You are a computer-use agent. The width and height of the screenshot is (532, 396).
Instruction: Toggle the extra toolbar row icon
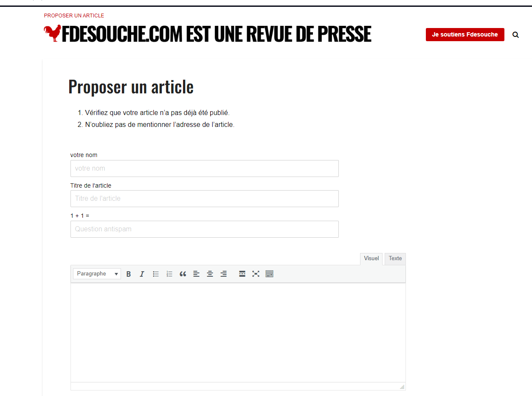[269, 274]
